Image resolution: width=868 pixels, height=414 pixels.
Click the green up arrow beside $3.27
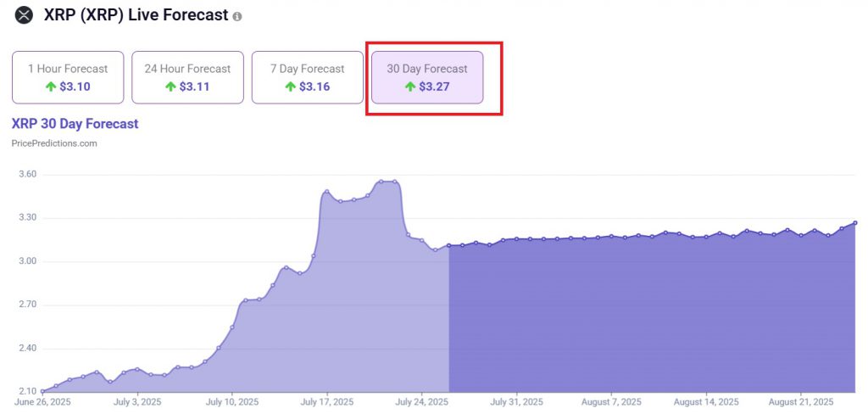tap(411, 87)
